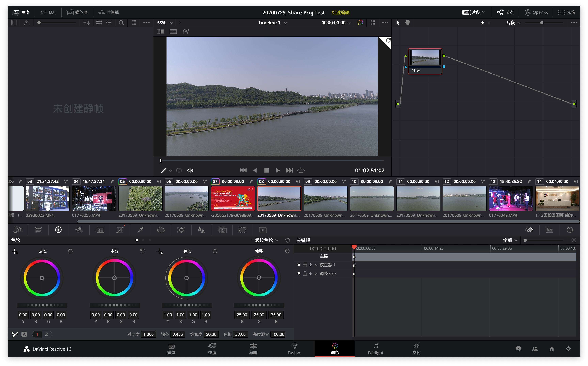Image resolution: width=588 pixels, height=366 pixels.
Task: Lock the Sizing keyframe track
Action: 305,274
